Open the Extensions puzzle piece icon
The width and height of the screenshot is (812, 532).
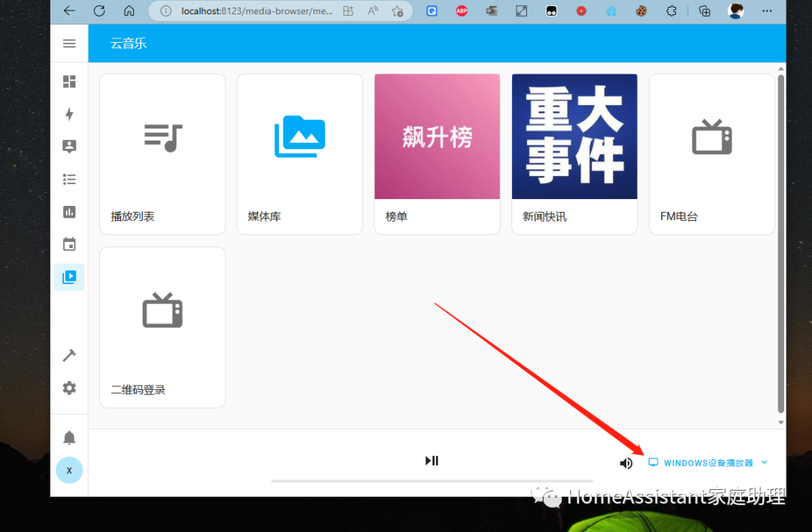[671, 11]
